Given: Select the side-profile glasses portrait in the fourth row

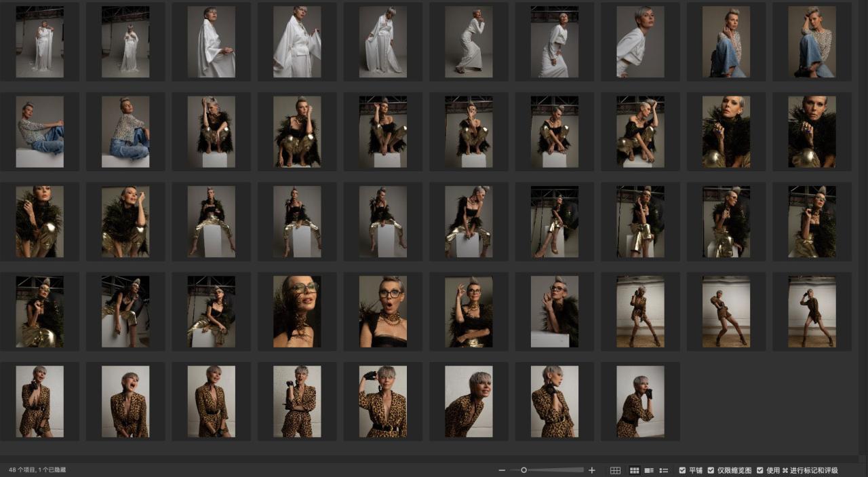Looking at the screenshot, I should (297, 311).
